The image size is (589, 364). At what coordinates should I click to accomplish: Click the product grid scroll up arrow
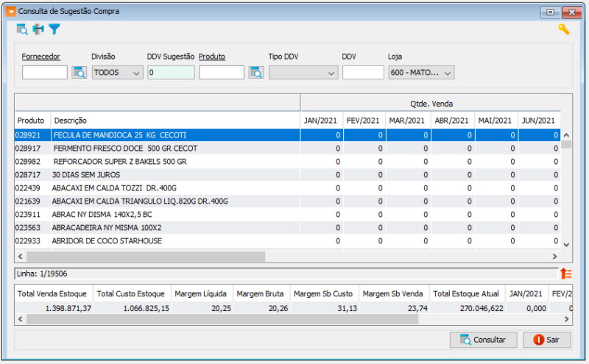pyautogui.click(x=566, y=135)
